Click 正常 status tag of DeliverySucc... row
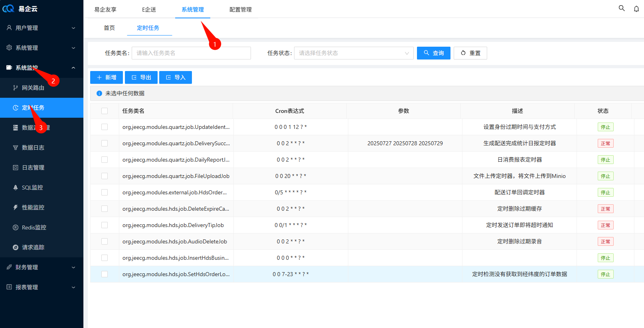The height and width of the screenshot is (328, 644). coord(606,143)
